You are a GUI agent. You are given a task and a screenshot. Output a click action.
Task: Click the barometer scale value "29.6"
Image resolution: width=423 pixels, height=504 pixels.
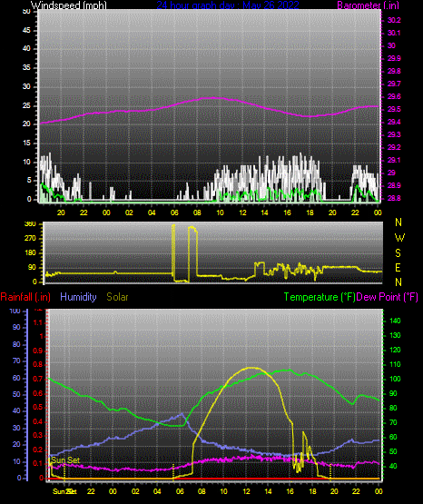[394, 97]
